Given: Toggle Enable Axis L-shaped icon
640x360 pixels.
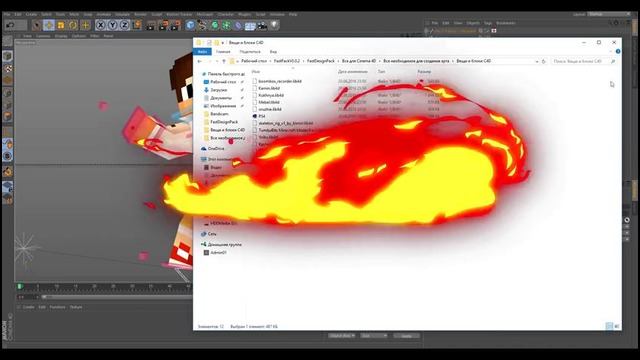Looking at the screenshot, I should (7, 132).
